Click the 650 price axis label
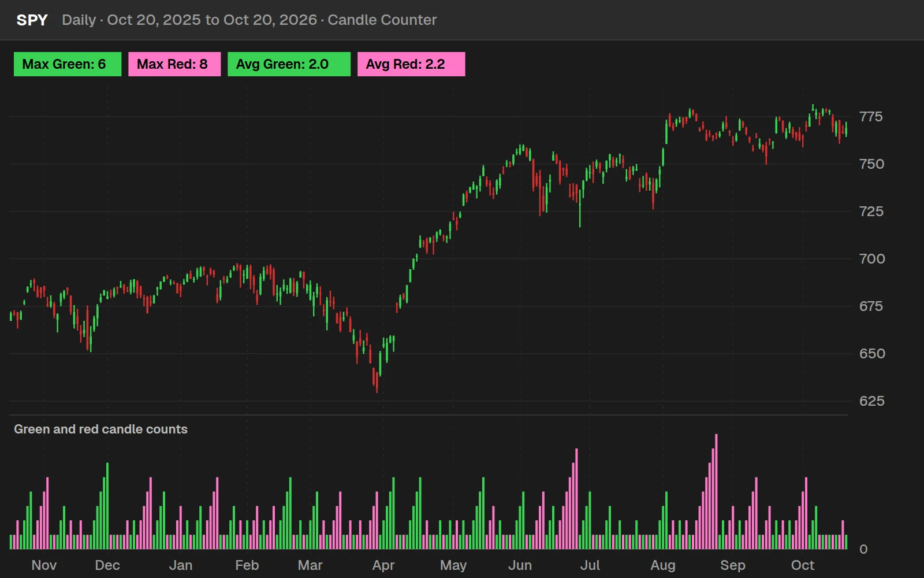Viewport: 924px width, 578px height. [x=872, y=354]
